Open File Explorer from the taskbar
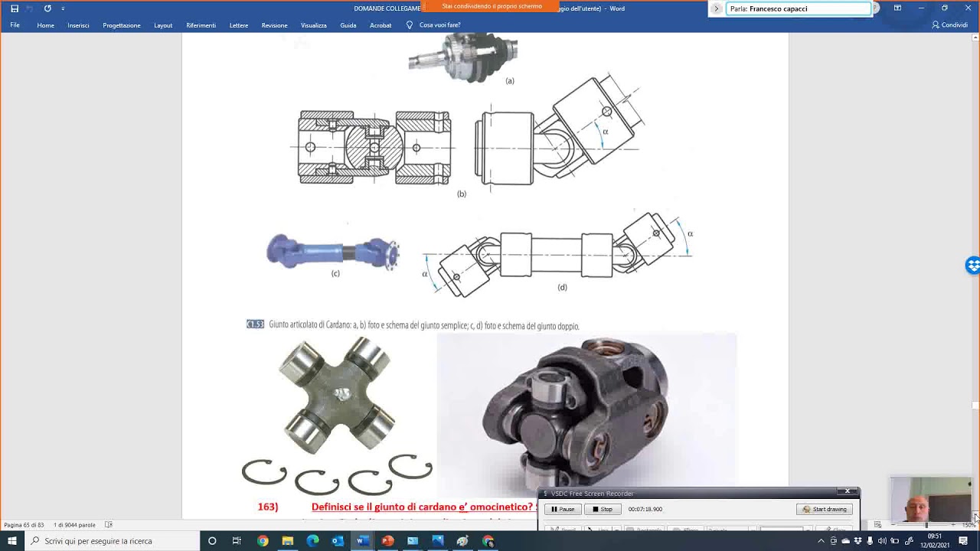This screenshot has height=551, width=980. [x=288, y=541]
